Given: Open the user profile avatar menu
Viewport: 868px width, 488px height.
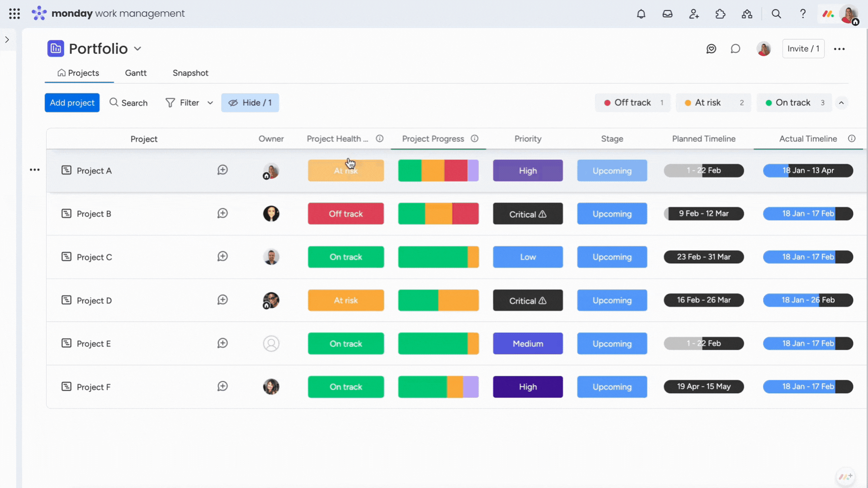Looking at the screenshot, I should (x=849, y=14).
